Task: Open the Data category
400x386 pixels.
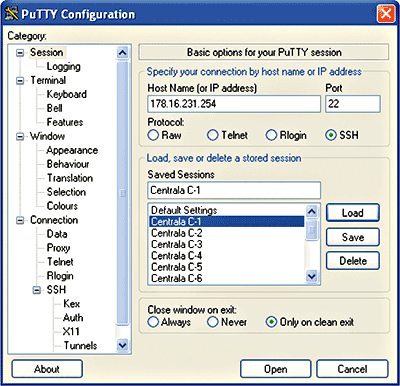Action: point(57,234)
